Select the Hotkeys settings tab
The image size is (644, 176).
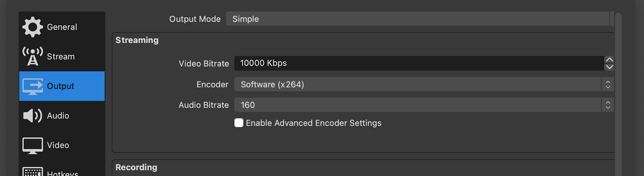pyautogui.click(x=62, y=173)
